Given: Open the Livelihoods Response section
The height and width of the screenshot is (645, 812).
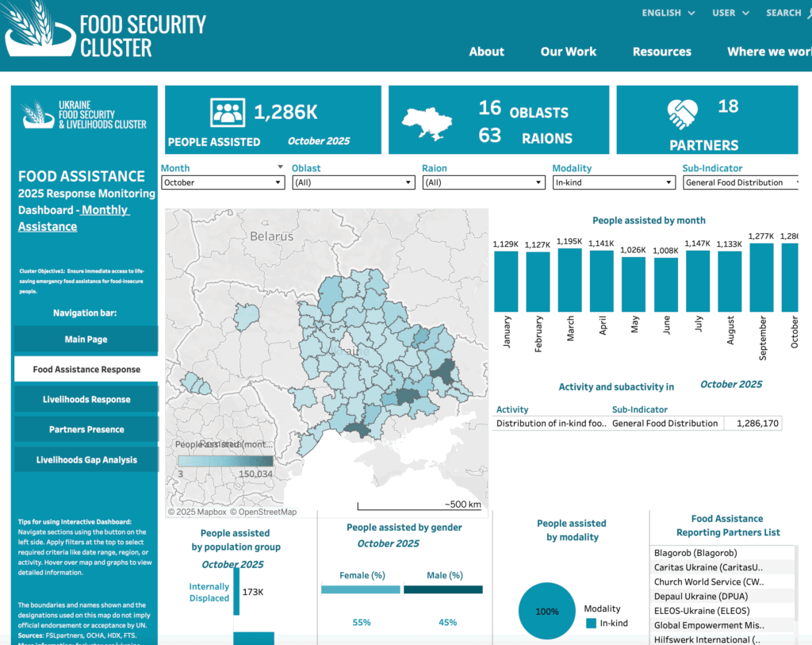Looking at the screenshot, I should (x=86, y=400).
